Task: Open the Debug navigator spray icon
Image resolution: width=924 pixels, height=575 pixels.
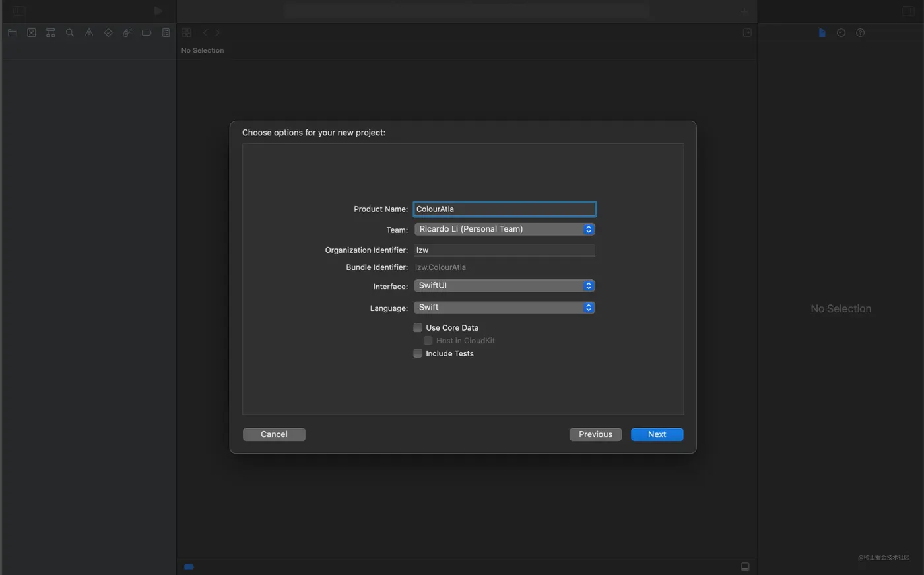Action: pyautogui.click(x=127, y=32)
